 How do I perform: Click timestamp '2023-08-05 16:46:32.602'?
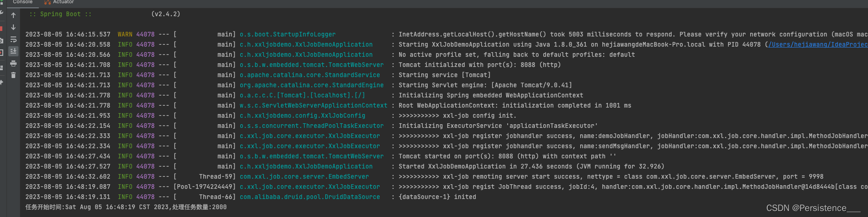[x=68, y=176]
